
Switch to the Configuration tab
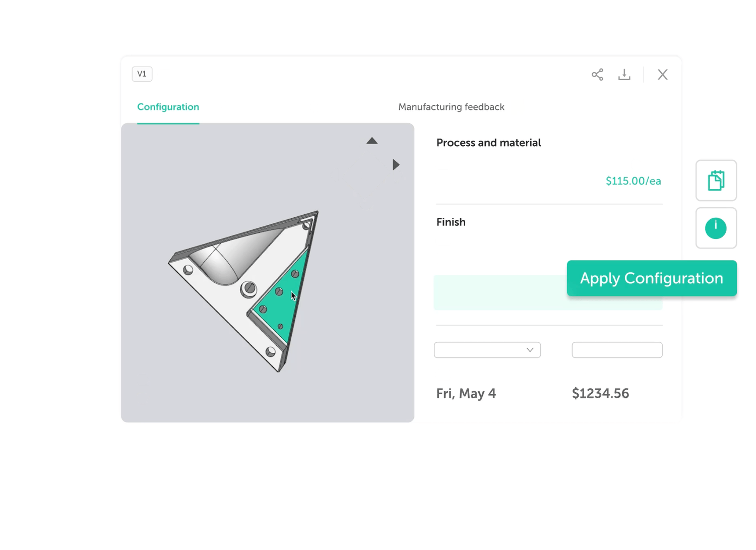click(168, 107)
